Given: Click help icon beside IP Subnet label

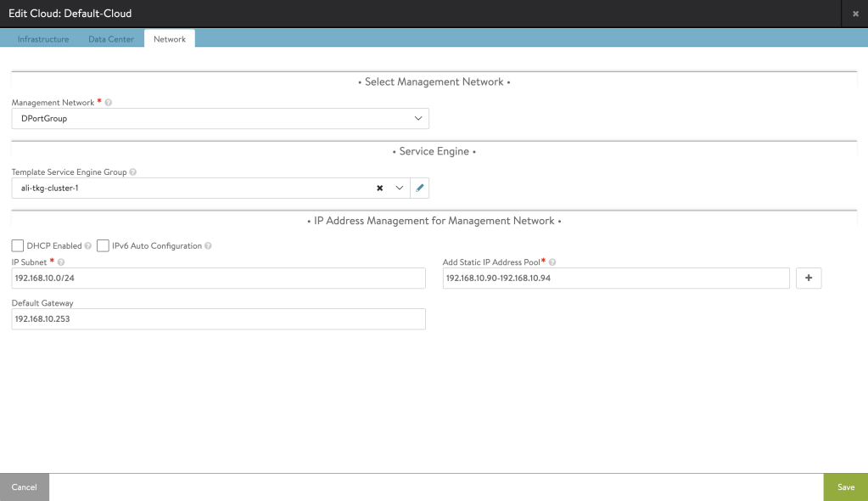Looking at the screenshot, I should [x=61, y=262].
